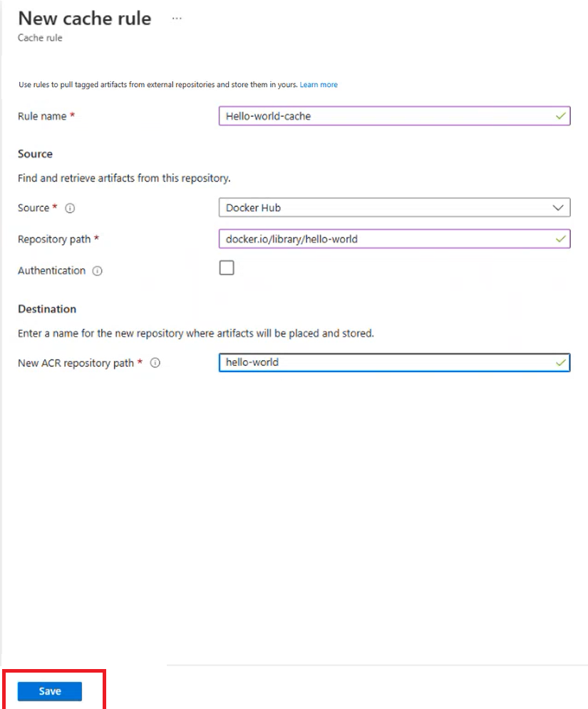Click the Repository path label
The image size is (588, 709).
click(54, 240)
